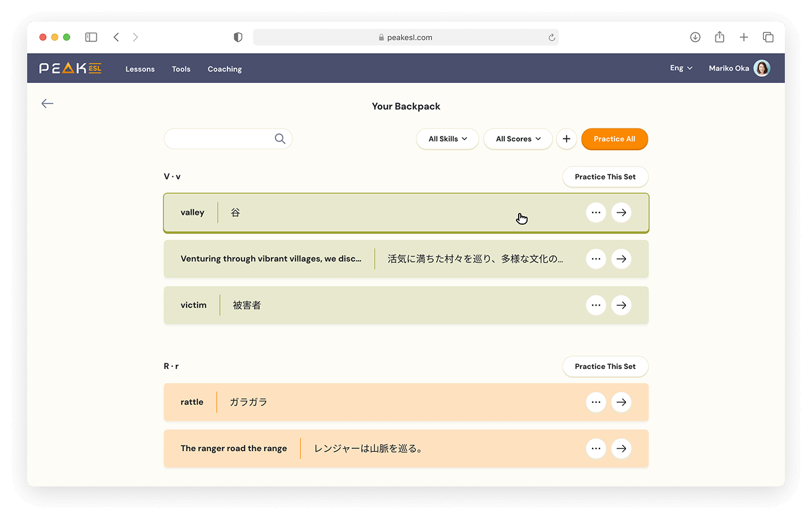Open Mariko Oka's profile avatar

click(x=762, y=68)
